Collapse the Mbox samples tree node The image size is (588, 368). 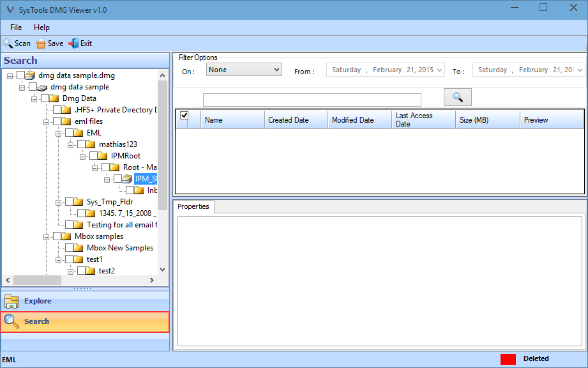click(46, 237)
